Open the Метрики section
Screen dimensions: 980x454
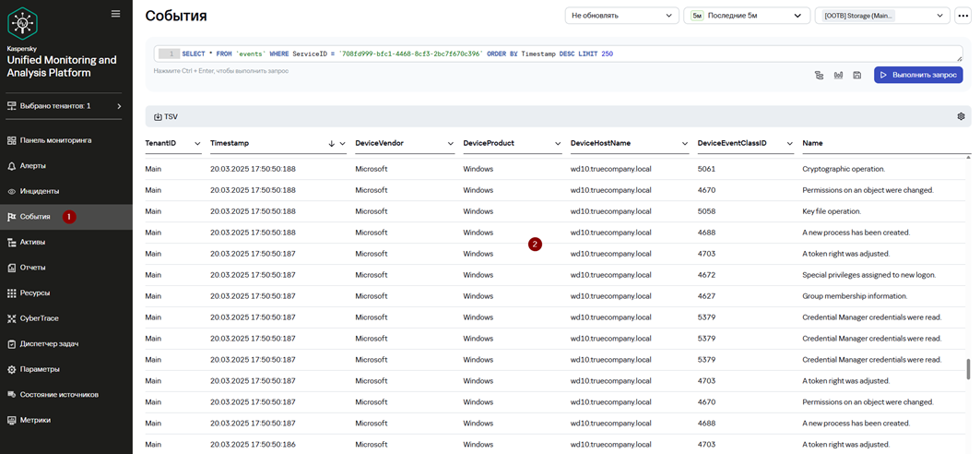coord(66,420)
